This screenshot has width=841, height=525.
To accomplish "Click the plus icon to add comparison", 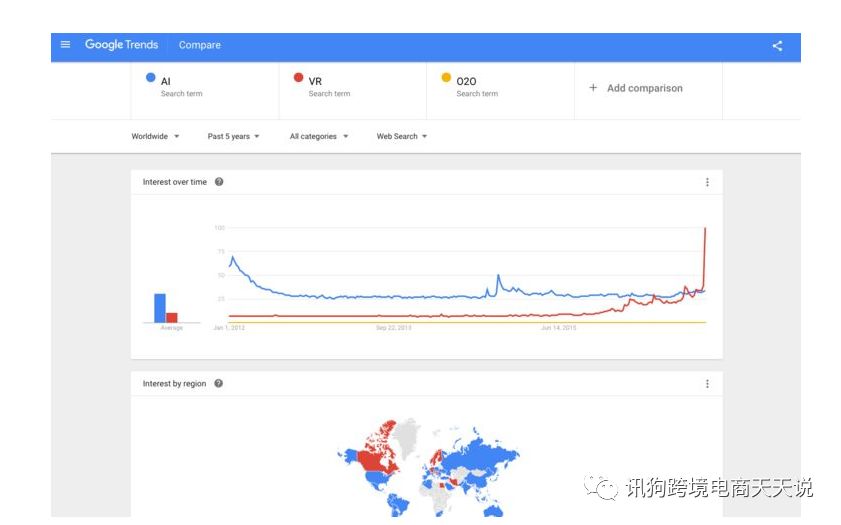I will 593,88.
